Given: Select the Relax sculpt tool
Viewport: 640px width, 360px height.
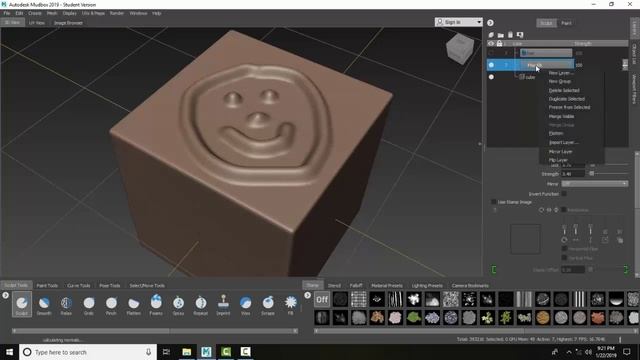Looking at the screenshot, I should [66, 304].
